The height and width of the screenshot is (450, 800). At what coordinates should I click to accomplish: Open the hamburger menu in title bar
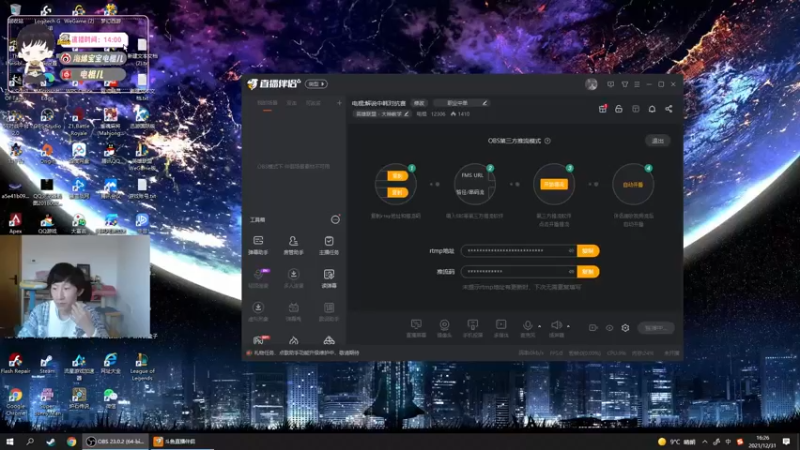pos(637,84)
